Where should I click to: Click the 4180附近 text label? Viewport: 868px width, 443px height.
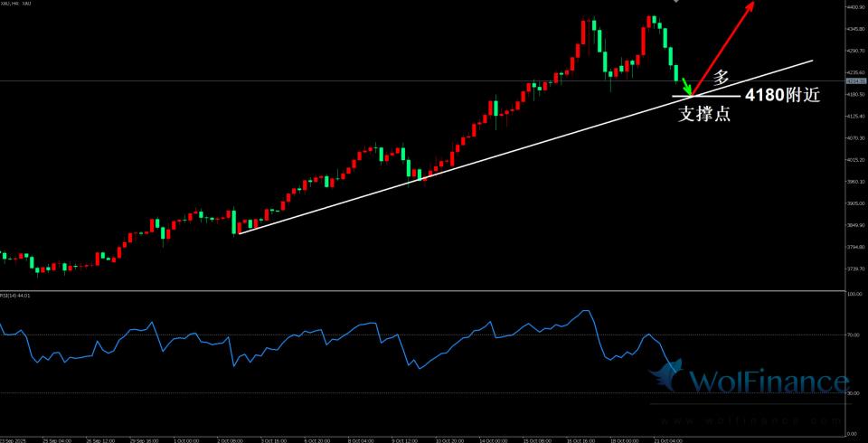(x=782, y=95)
